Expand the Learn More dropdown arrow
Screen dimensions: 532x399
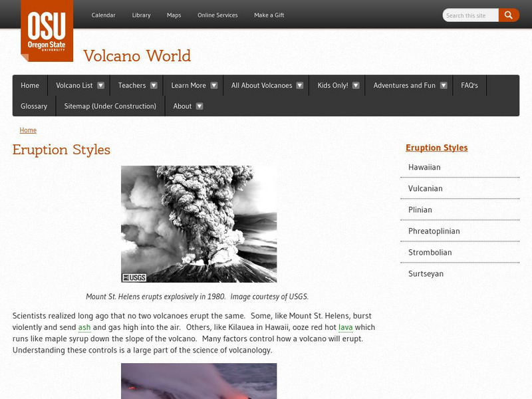(214, 85)
